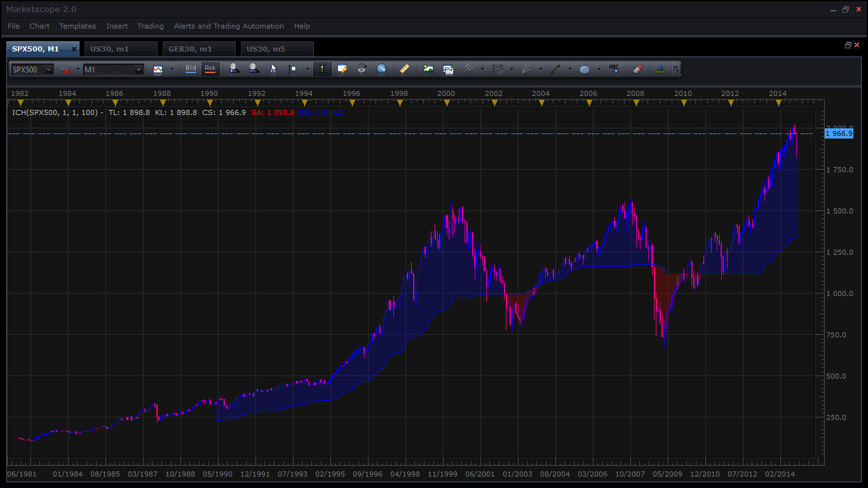
Task: Click the zoom magnifier tool icon
Action: (293, 69)
